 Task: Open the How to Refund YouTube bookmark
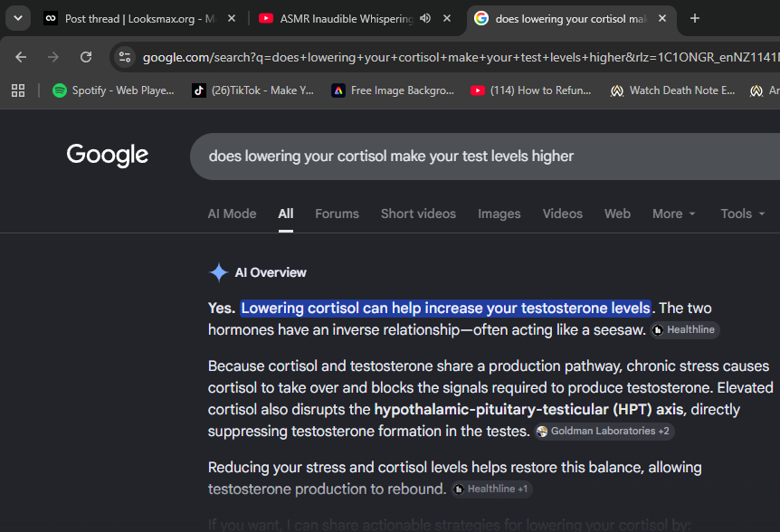pyautogui.click(x=531, y=90)
